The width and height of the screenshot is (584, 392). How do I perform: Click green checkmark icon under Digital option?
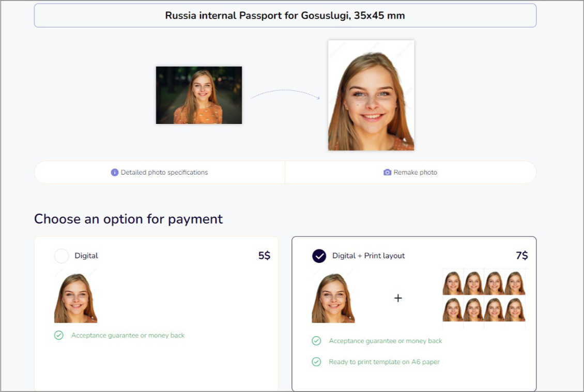coord(59,335)
